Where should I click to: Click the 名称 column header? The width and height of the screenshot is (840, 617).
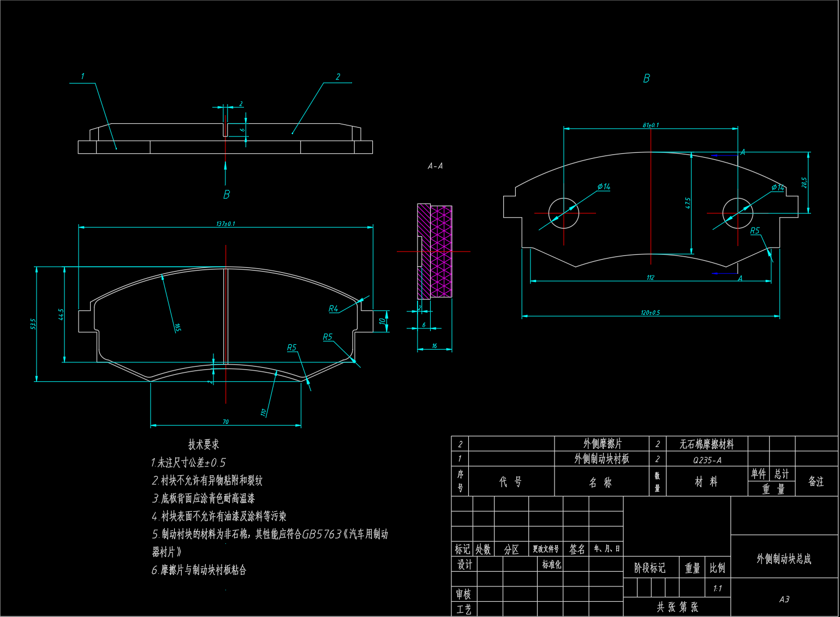click(x=600, y=482)
